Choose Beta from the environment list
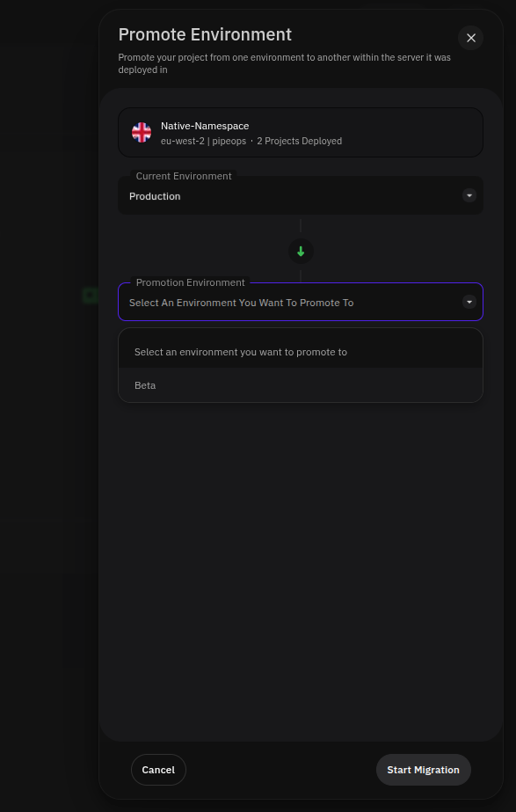Viewport: 516px width, 812px height. (x=301, y=385)
